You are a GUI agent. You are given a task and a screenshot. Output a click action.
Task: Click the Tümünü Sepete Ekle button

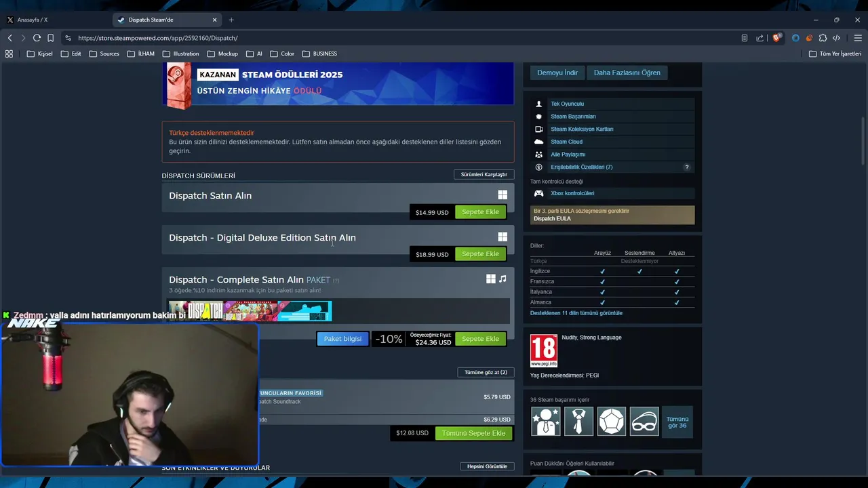pos(473,433)
